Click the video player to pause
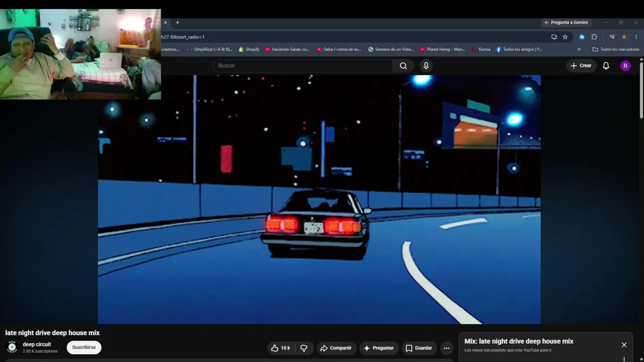 (x=319, y=200)
